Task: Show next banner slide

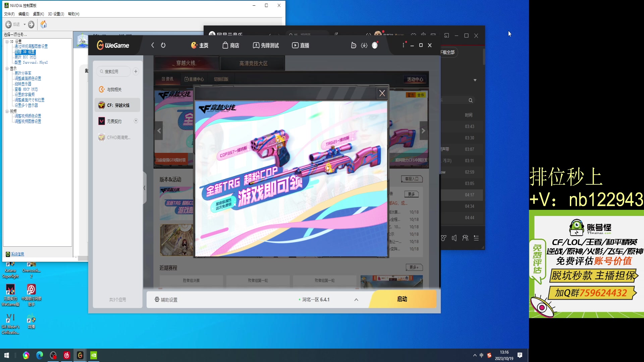Action: pos(423,131)
